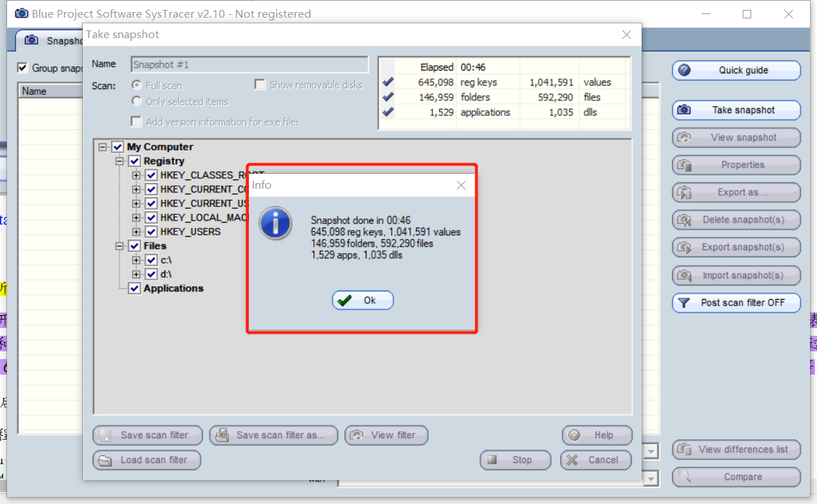Screen dimensions: 817x504
Task: Click the Snapshot name input field
Action: click(x=250, y=64)
